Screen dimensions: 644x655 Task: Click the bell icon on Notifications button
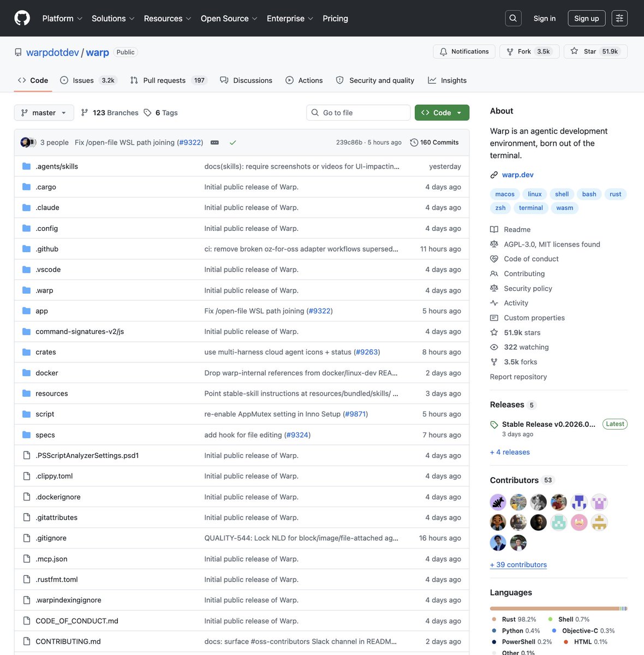pos(443,51)
